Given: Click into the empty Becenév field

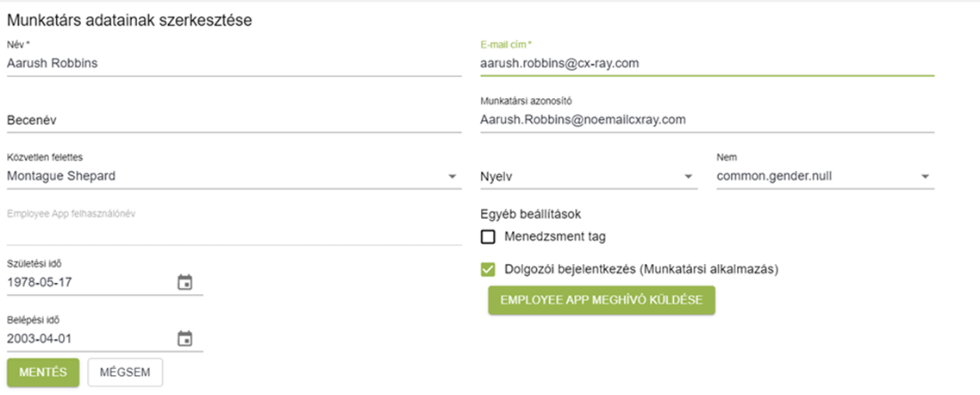Looking at the screenshot, I should coord(233,120).
